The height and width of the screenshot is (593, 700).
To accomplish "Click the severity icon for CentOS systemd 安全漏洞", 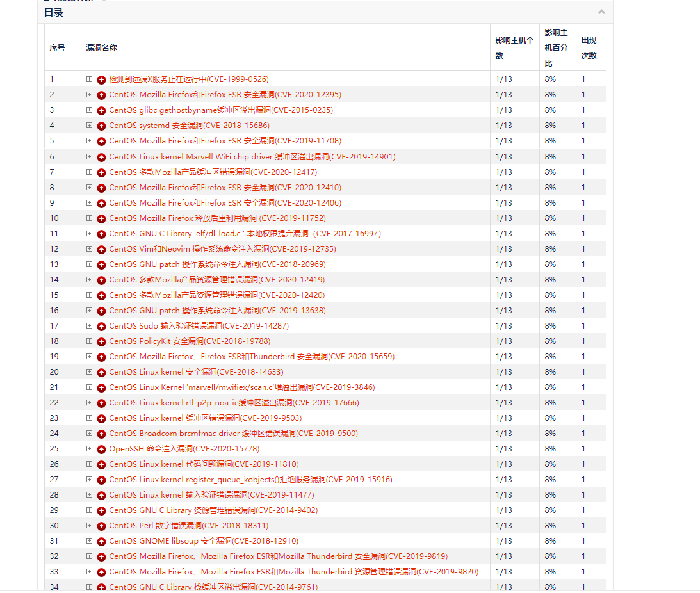I will [101, 125].
